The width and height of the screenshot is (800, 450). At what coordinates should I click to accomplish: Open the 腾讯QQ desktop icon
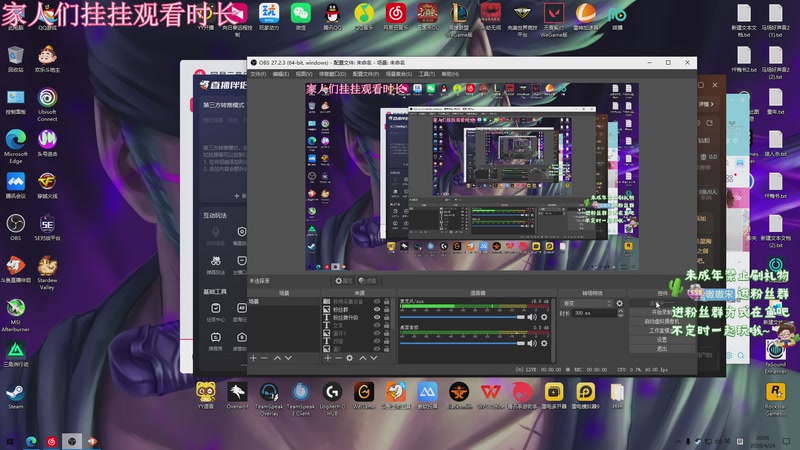pyautogui.click(x=332, y=16)
